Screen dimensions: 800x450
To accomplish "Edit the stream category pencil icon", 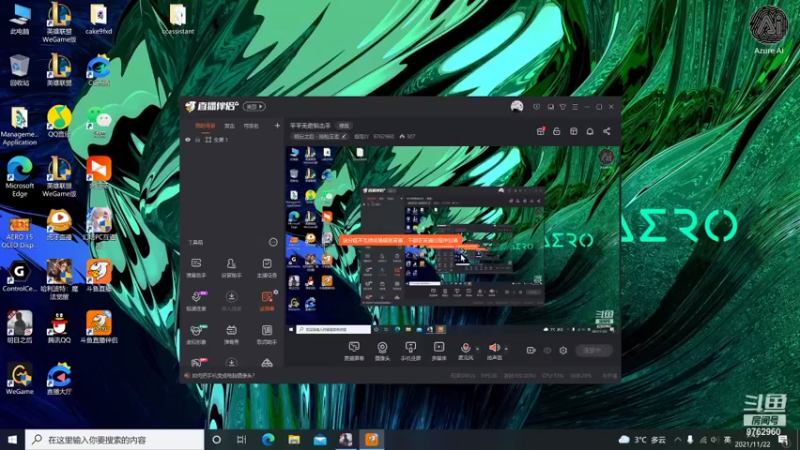I will (x=344, y=136).
